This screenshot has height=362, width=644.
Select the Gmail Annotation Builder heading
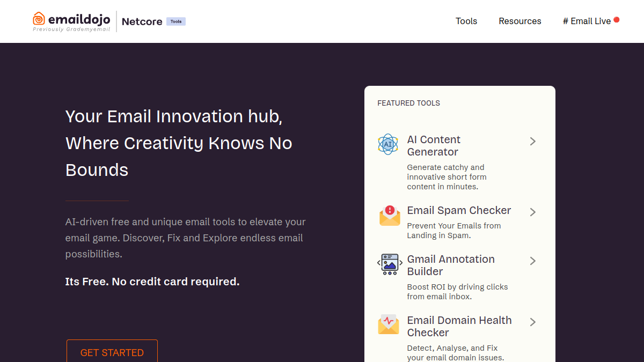[451, 265]
